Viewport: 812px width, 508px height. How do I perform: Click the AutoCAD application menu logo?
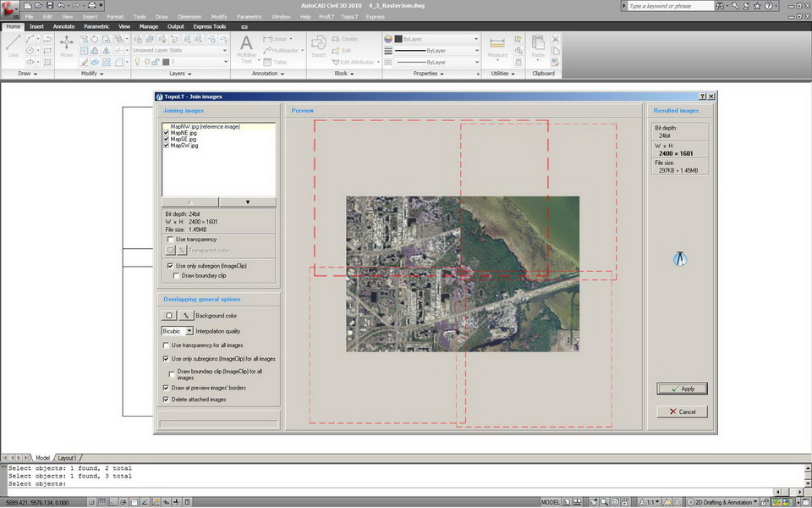11,9
